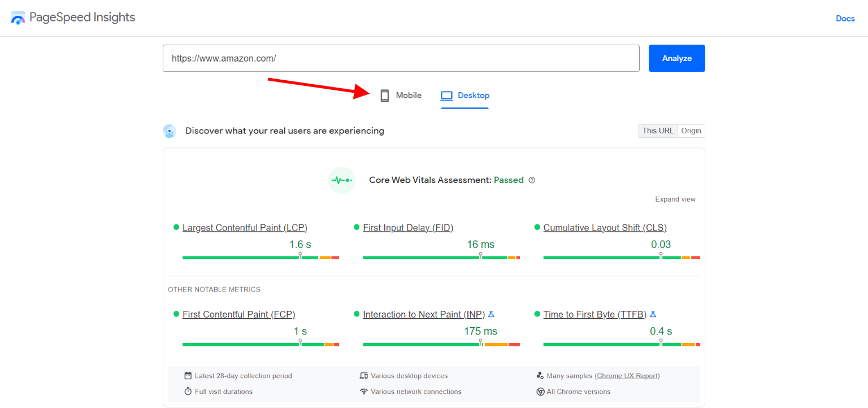The image size is (868, 408).
Task: Open the Chrome UX Report link
Action: (x=627, y=376)
